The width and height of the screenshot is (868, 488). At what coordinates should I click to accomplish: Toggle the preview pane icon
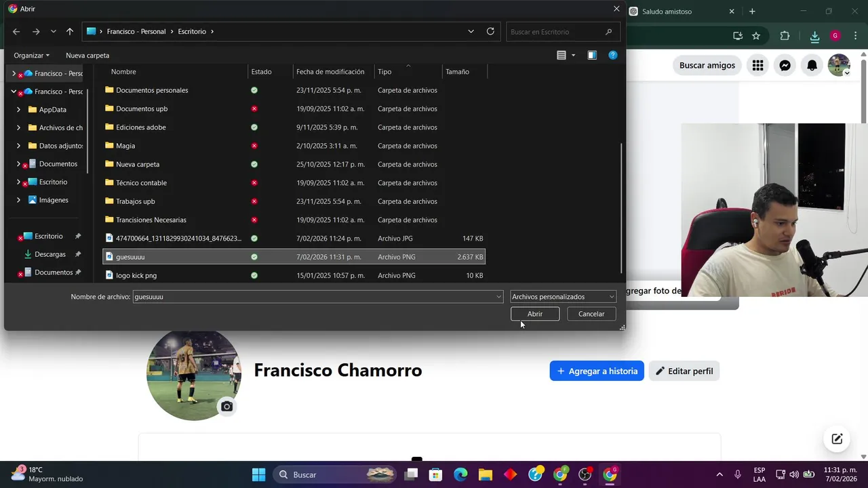pos(592,56)
